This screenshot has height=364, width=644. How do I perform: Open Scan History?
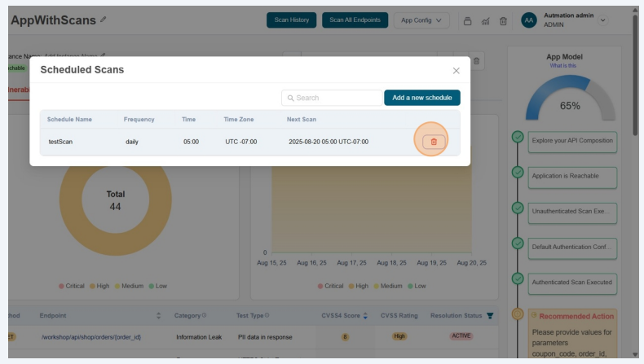point(291,20)
